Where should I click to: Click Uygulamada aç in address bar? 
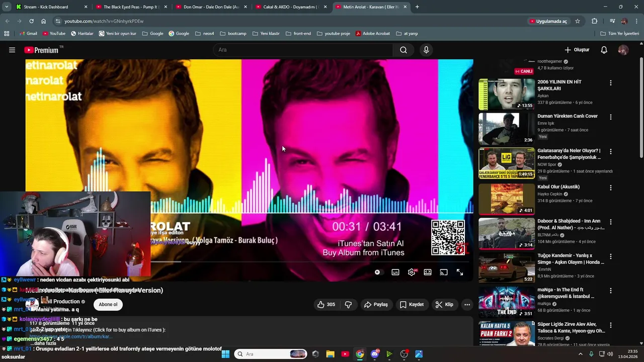pyautogui.click(x=548, y=21)
